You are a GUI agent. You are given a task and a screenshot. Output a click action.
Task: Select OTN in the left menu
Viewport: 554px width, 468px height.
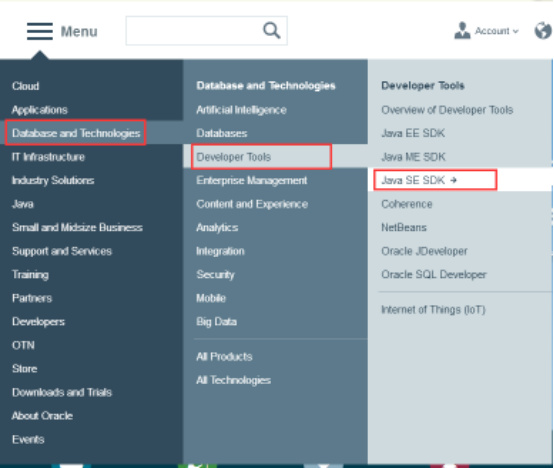coord(23,345)
